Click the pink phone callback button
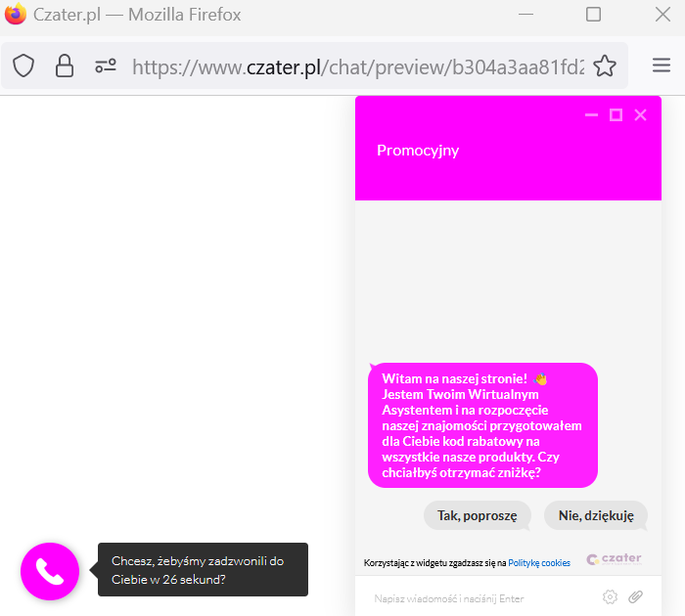The height and width of the screenshot is (616, 685). pos(50,571)
